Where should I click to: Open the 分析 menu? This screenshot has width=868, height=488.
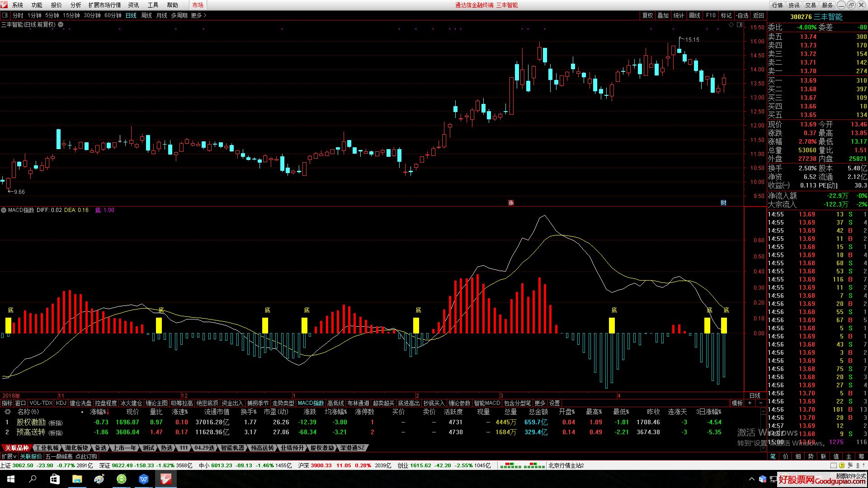point(76,5)
